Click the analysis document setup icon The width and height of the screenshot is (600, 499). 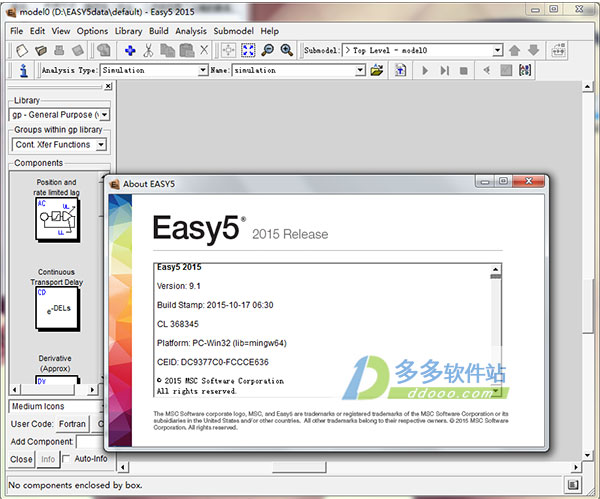[400, 70]
